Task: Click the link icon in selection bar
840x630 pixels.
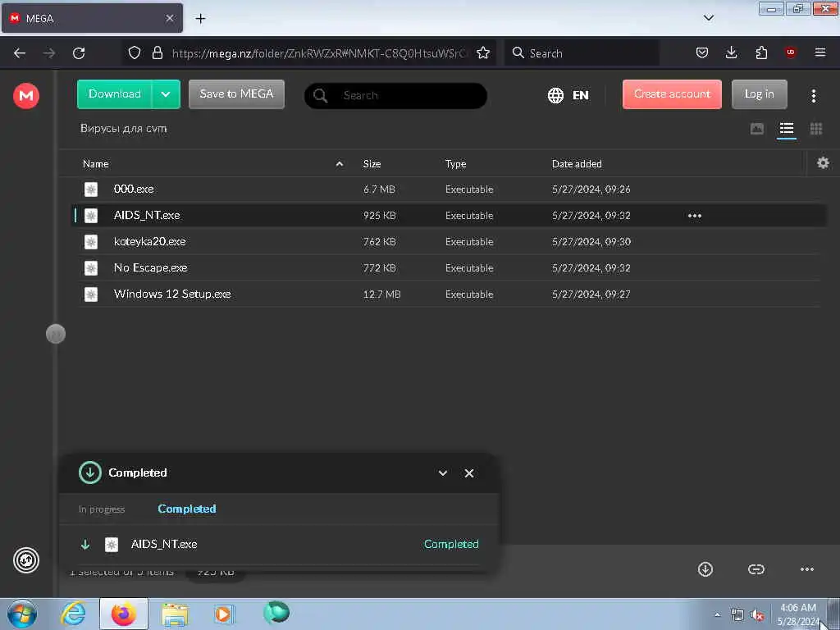Action: click(x=756, y=569)
